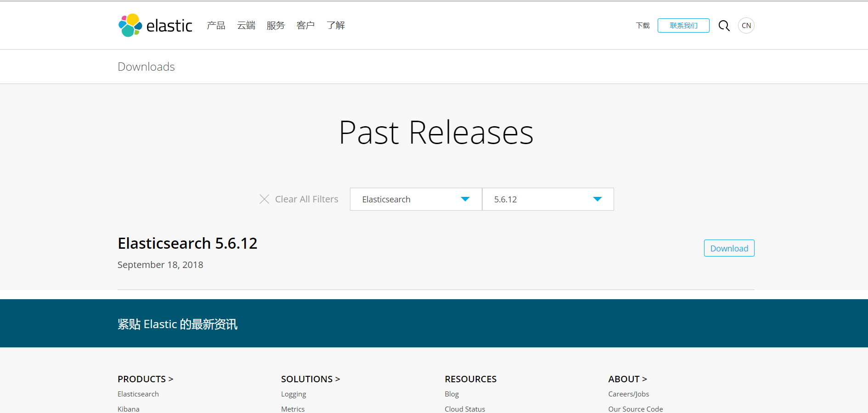The height and width of the screenshot is (413, 868).
Task: Click the dropdown arrow on the version filter
Action: 597,199
